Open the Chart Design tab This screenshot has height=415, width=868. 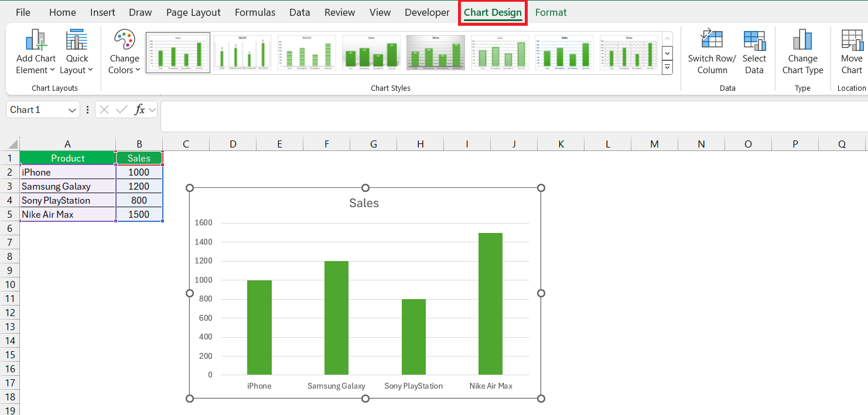(493, 12)
